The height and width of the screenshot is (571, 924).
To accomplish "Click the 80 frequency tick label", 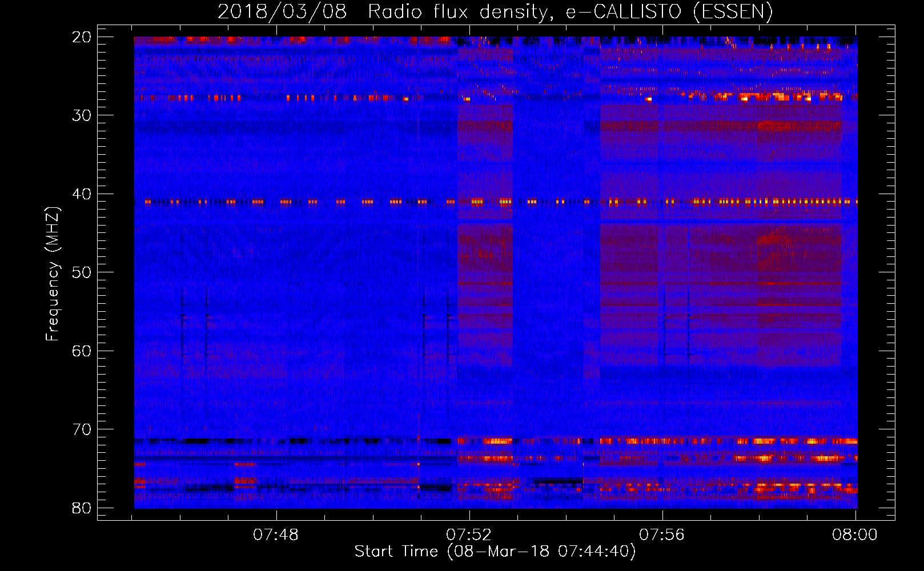I will pyautogui.click(x=82, y=508).
